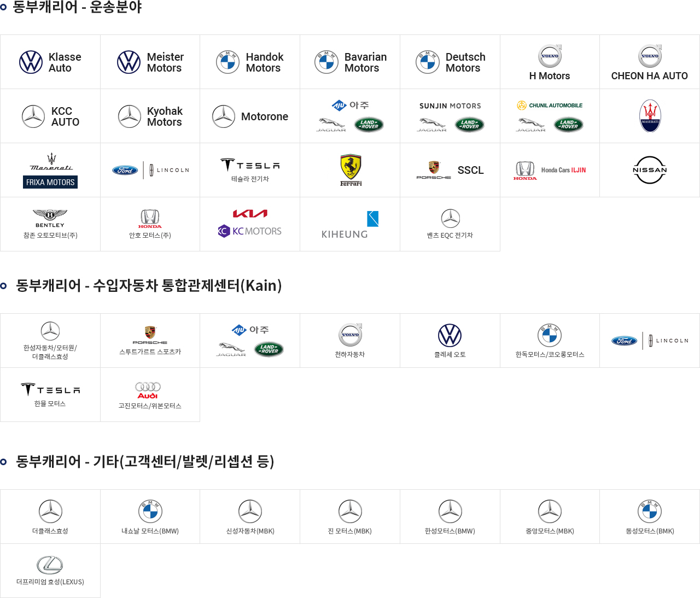Screen dimensions: 700x598
Task: Click the KIHEUNG logo
Action: pos(350,225)
